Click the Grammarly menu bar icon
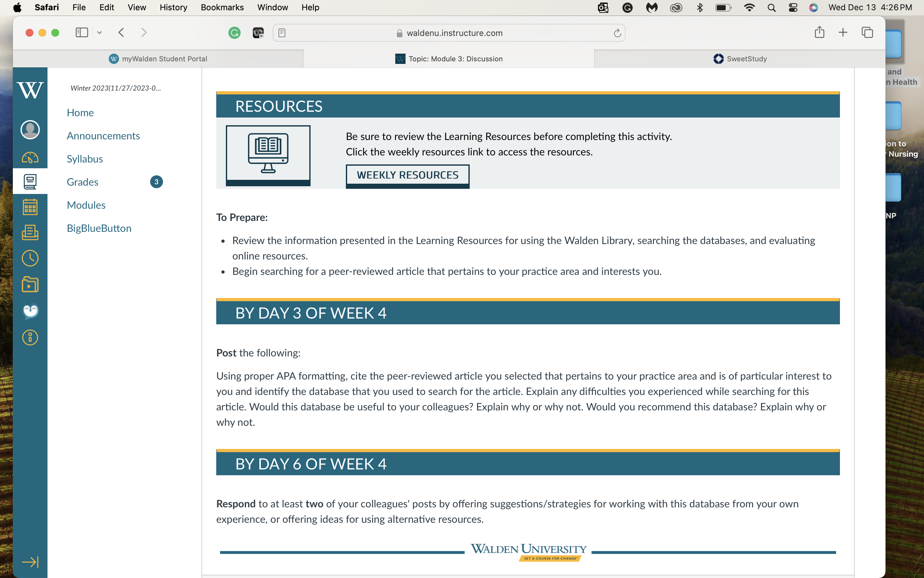The image size is (924, 578). click(627, 8)
